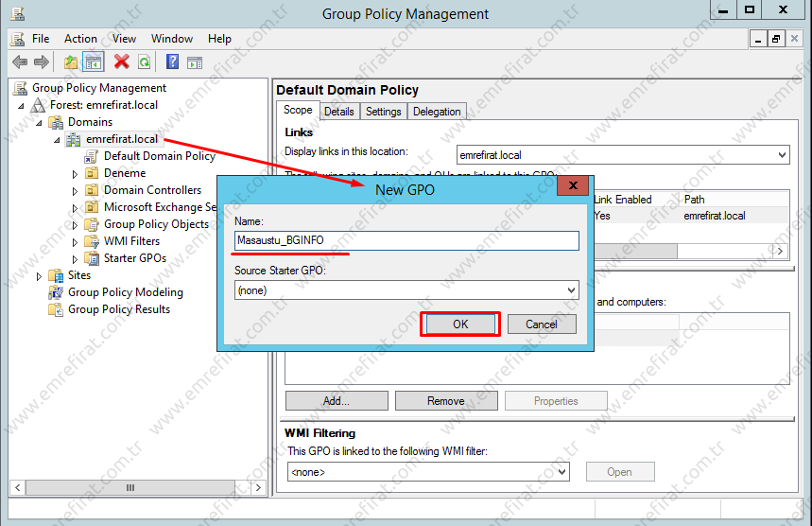This screenshot has width=812, height=526.
Task: Expand the Group Policy Objects node
Action: [x=76, y=224]
